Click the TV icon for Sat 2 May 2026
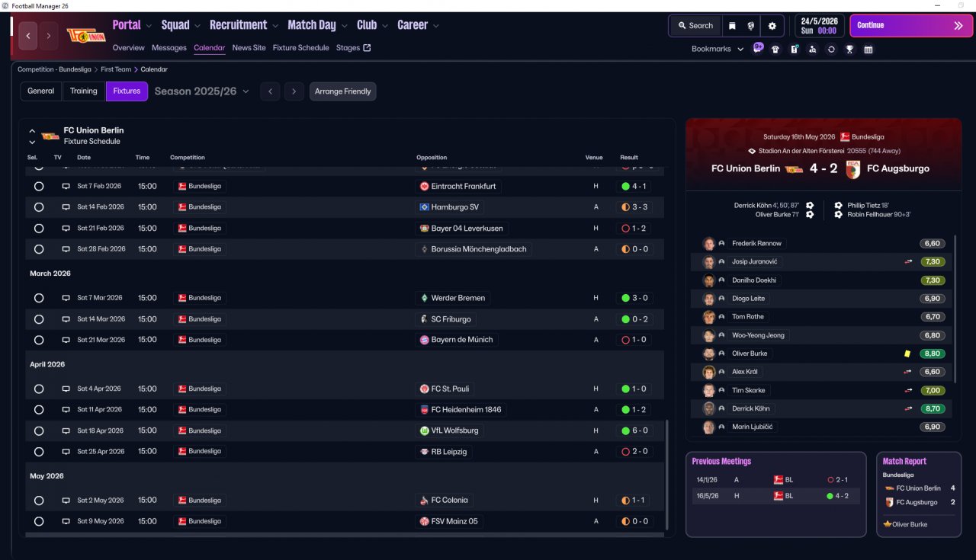976x560 pixels. click(x=66, y=501)
